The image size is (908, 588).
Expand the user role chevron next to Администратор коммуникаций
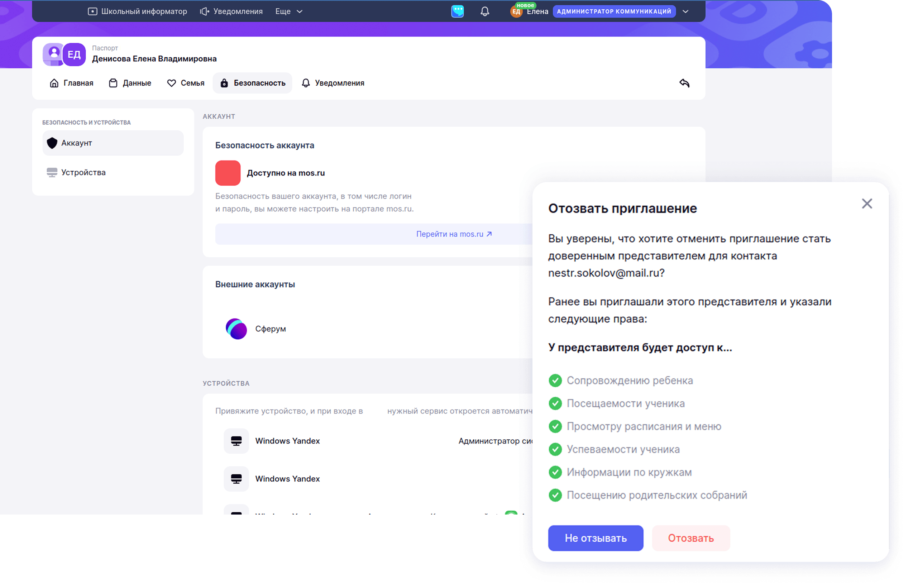point(685,11)
